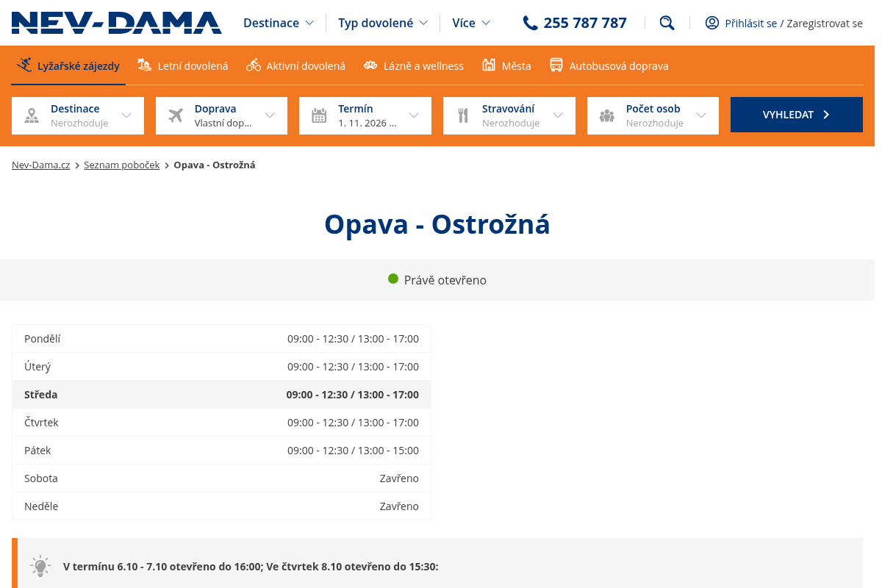Expand the Typ dovolené menu
The height and width of the screenshot is (588, 882).
click(x=383, y=23)
